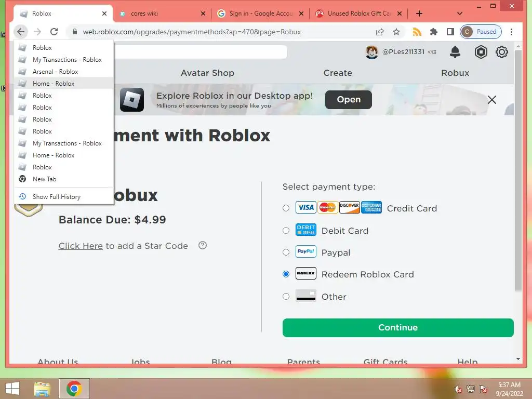Choose New Tab in the history list
The height and width of the screenshot is (399, 532).
coord(64,179)
